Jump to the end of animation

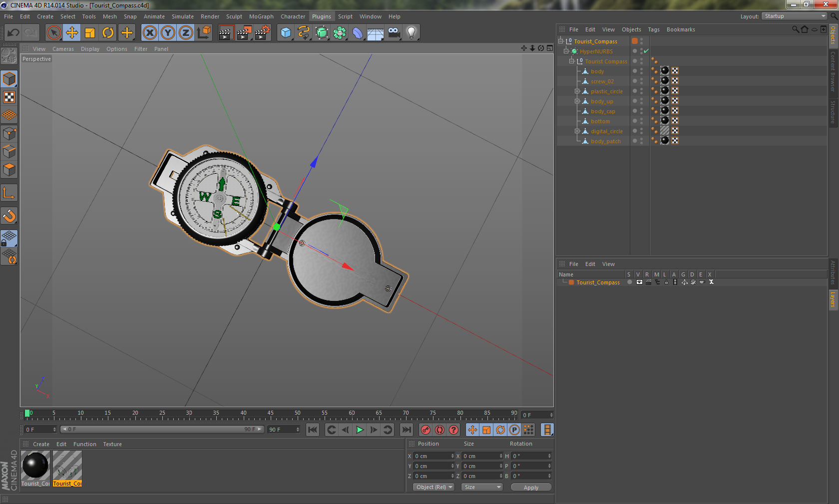[x=407, y=430]
